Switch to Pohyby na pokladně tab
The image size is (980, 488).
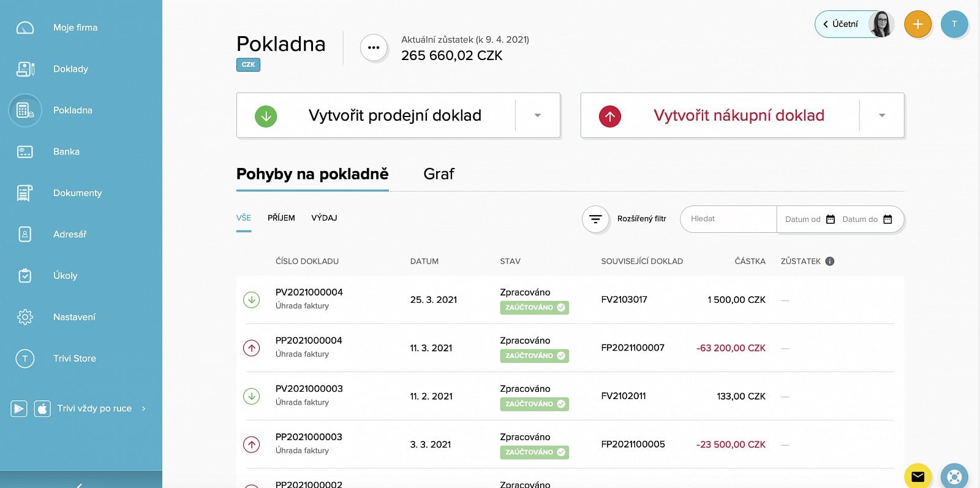tap(312, 174)
